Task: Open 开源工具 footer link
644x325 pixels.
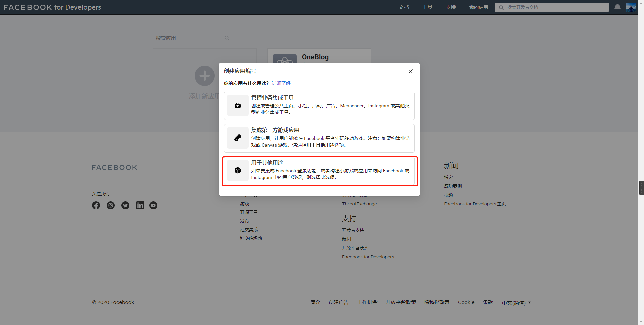Action: 249,212
